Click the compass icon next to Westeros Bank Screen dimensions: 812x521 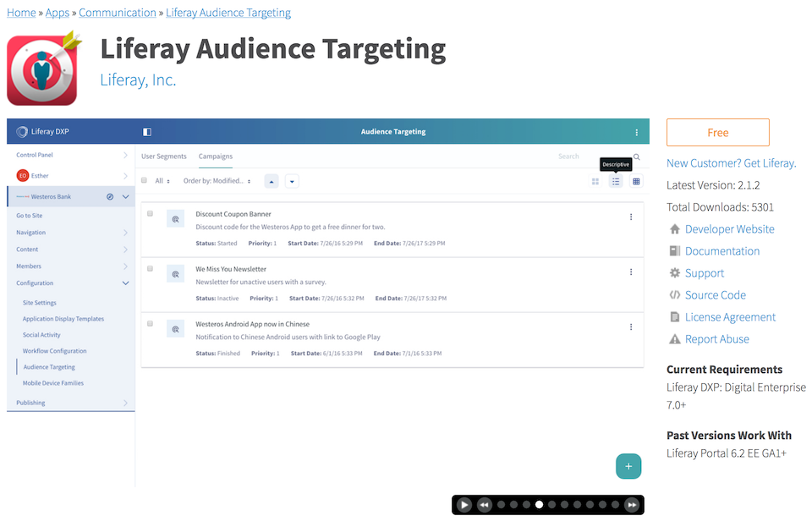click(x=110, y=197)
